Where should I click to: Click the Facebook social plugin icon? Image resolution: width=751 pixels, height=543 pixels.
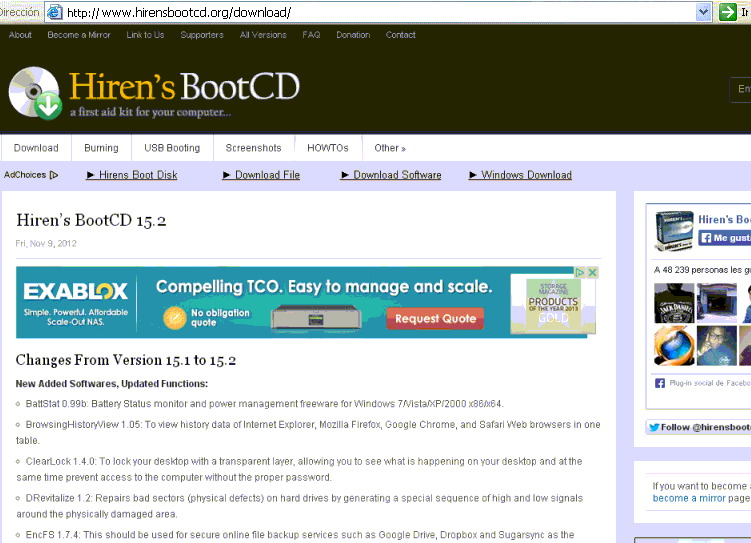coord(660,383)
